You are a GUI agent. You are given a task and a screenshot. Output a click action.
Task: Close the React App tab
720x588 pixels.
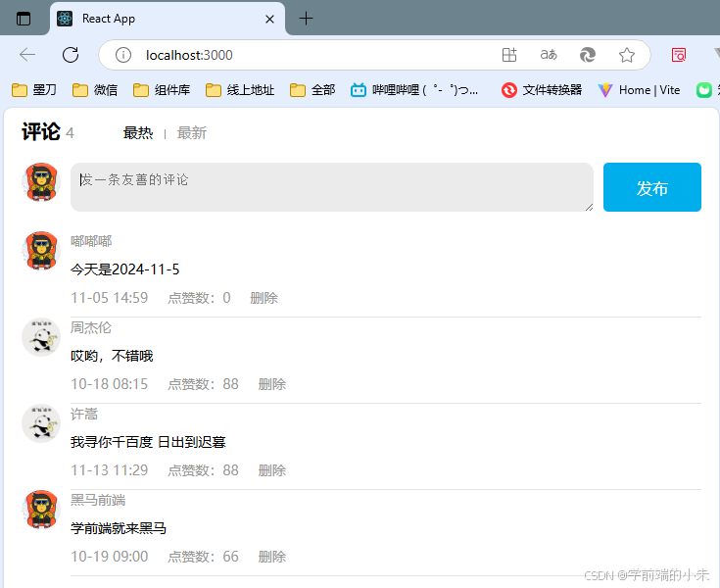point(270,19)
